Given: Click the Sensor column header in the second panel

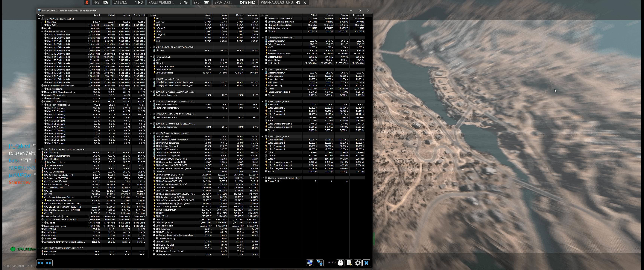Looking at the screenshot, I should (172, 15).
